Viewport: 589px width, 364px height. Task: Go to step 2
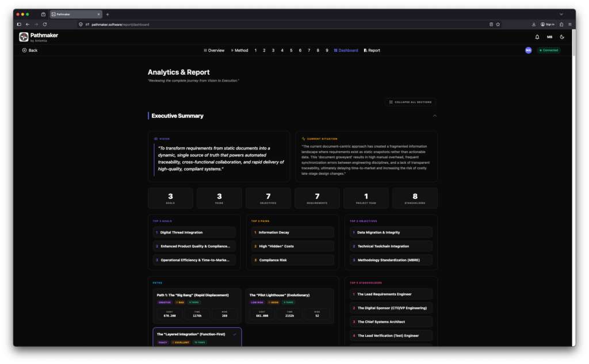264,51
